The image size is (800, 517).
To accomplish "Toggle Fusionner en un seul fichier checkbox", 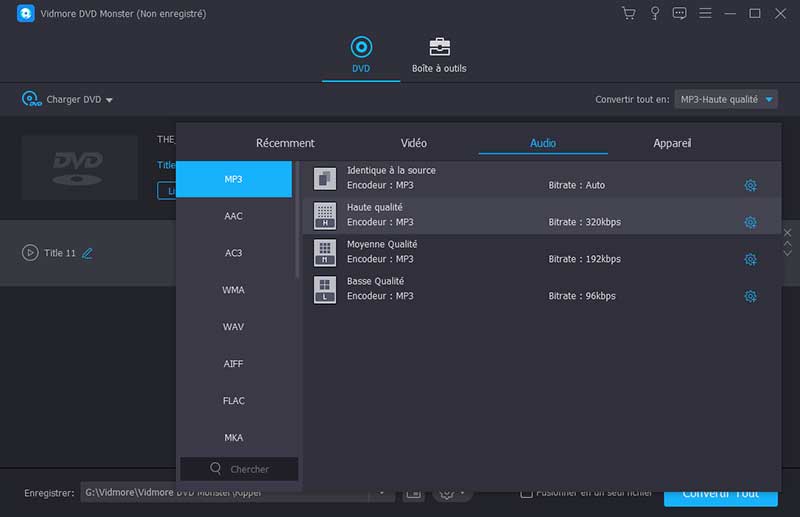I will click(x=526, y=493).
